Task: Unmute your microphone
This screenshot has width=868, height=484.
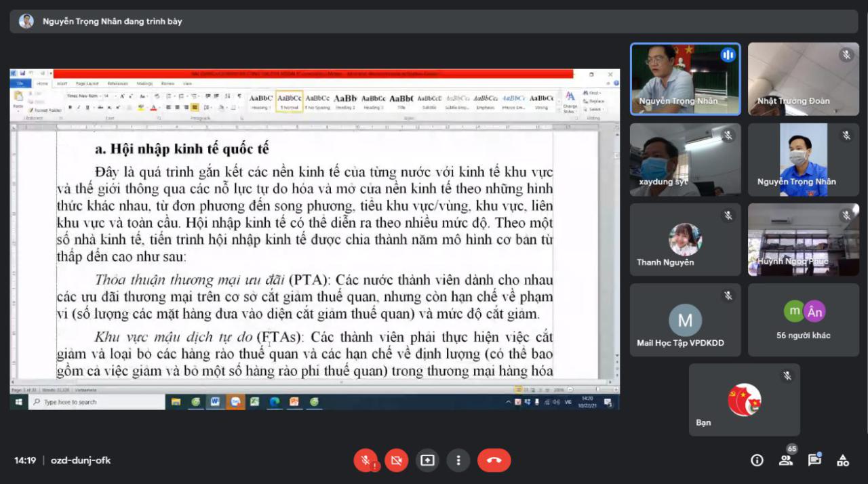Action: coord(365,460)
